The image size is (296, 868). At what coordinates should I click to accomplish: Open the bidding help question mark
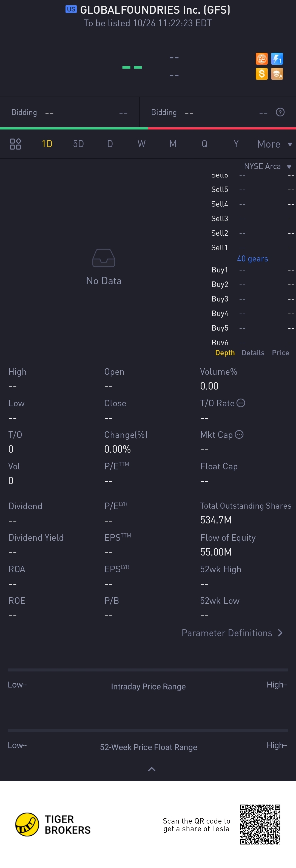point(280,112)
